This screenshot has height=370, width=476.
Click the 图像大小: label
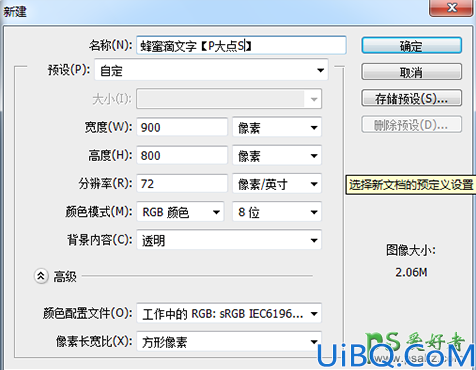[411, 250]
